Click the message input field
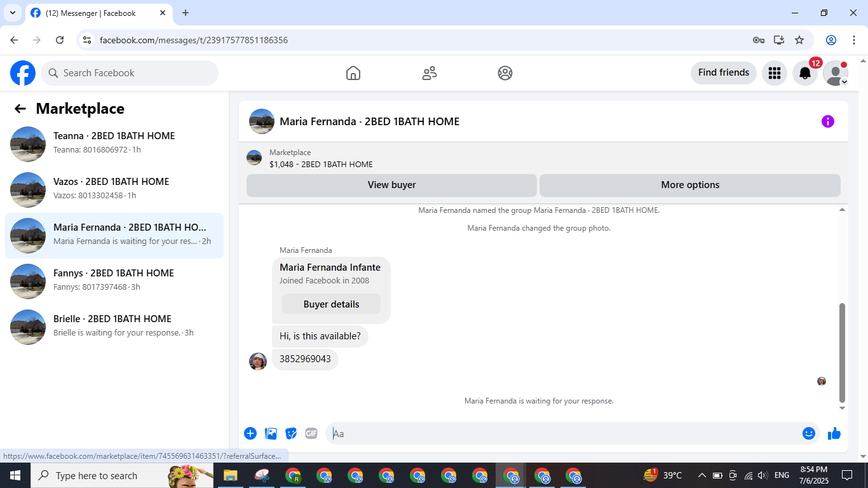The width and height of the screenshot is (868, 488). [x=564, y=433]
